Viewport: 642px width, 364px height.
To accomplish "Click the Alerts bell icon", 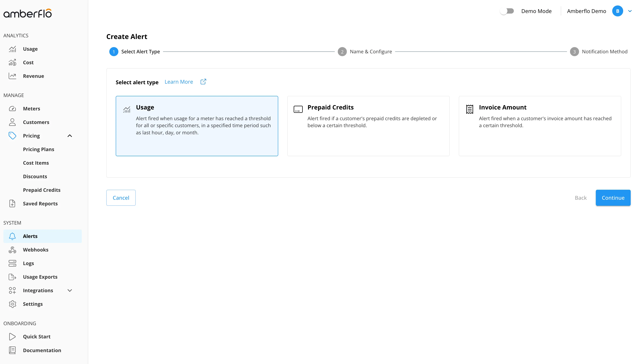I will coord(12,236).
